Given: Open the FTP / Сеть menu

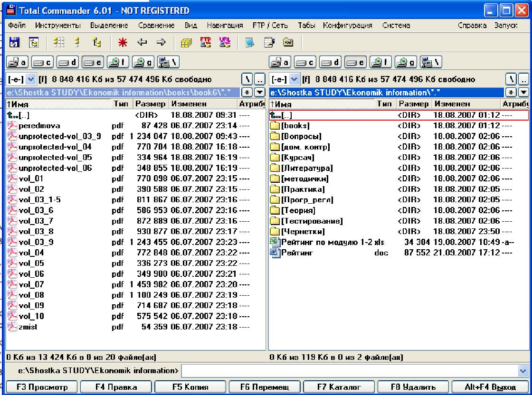Looking at the screenshot, I should pyautogui.click(x=270, y=26).
